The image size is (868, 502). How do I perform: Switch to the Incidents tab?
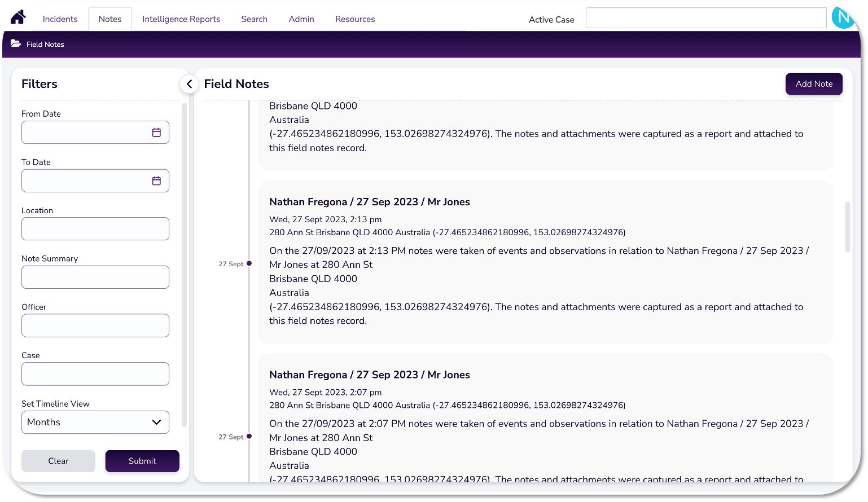[x=60, y=19]
